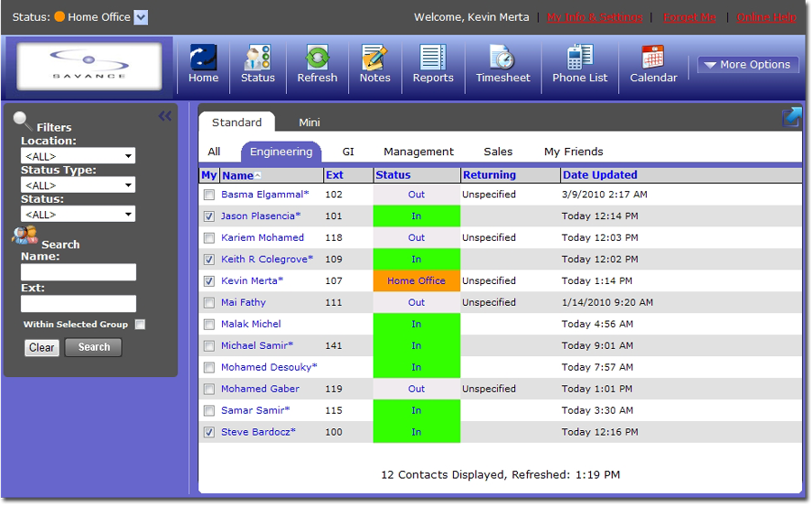Uncheck the Keith R Colegrove checkbox
Screen dimensions: 812x505
pyautogui.click(x=209, y=260)
